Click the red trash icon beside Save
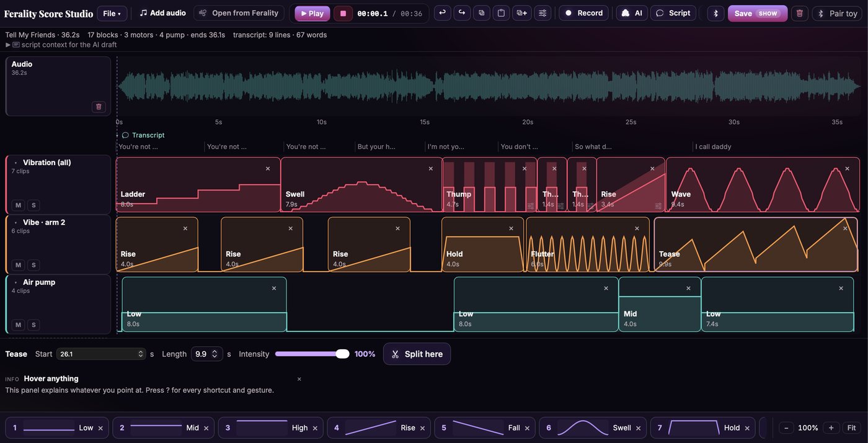868x443 pixels. pos(800,13)
